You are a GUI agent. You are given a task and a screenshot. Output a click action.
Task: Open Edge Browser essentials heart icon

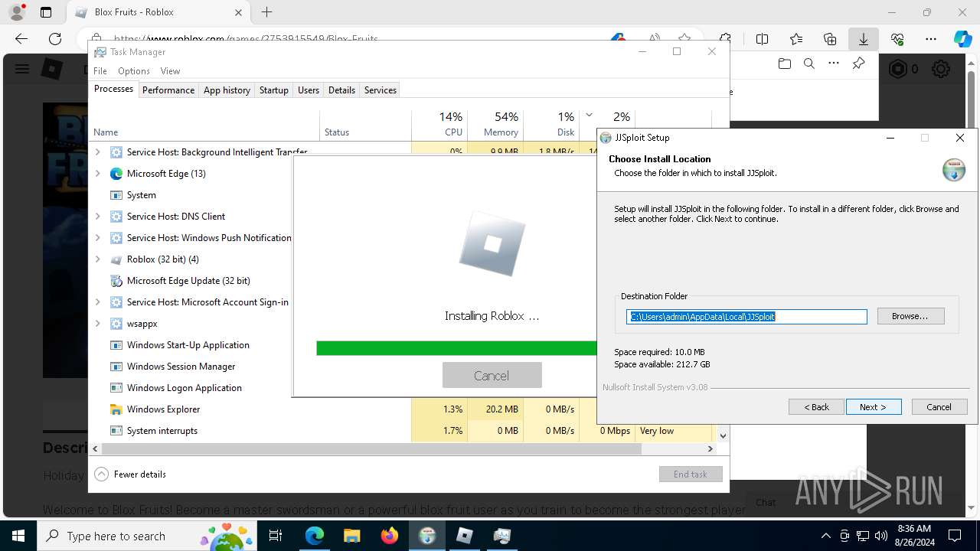point(897,39)
